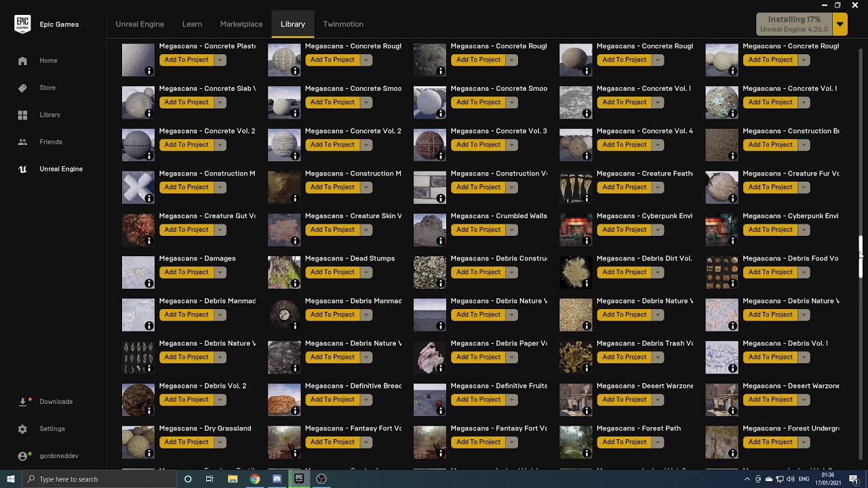Switch to the Unreal Engine tab
Viewport: 868px width, 488px height.
tap(140, 24)
